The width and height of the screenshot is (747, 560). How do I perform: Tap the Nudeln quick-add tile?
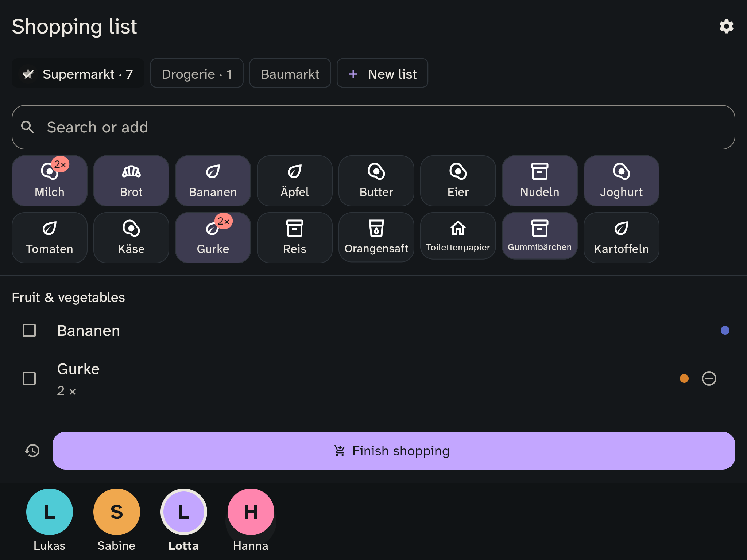click(540, 181)
